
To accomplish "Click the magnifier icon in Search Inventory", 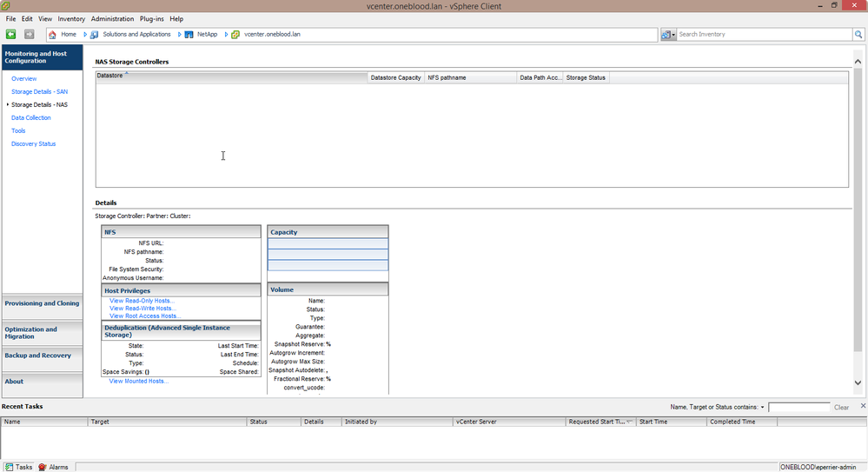I will [858, 35].
